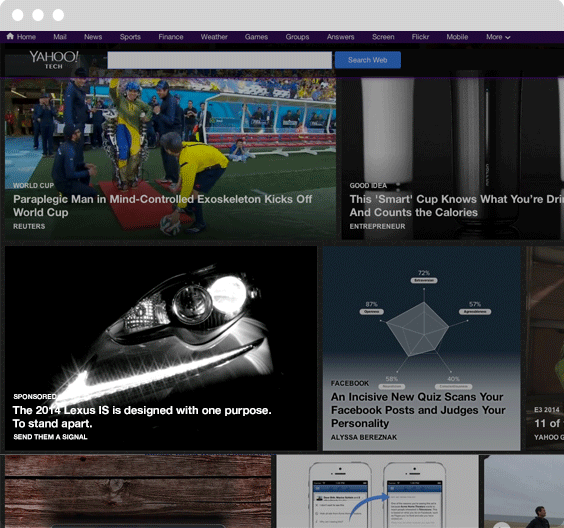Expand the More dropdown menu
The width and height of the screenshot is (564, 528).
click(498, 37)
